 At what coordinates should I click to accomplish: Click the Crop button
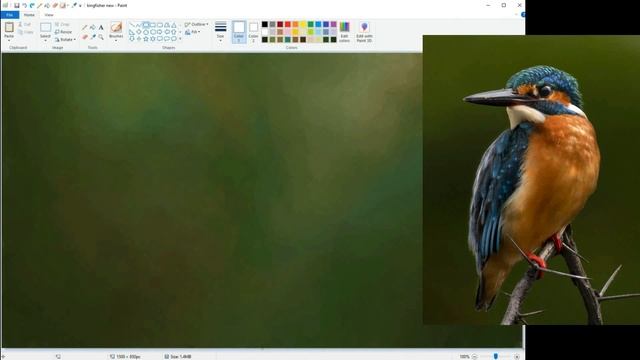[62, 24]
